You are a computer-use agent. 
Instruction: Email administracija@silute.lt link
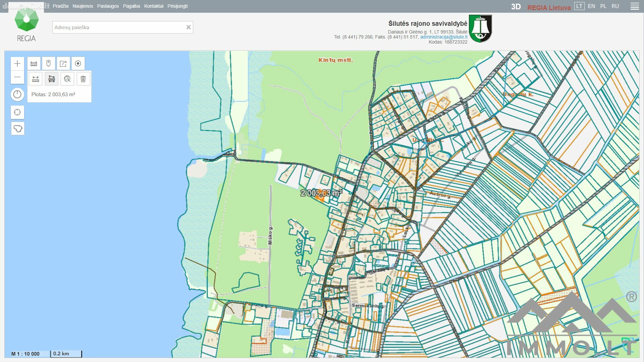pos(444,37)
